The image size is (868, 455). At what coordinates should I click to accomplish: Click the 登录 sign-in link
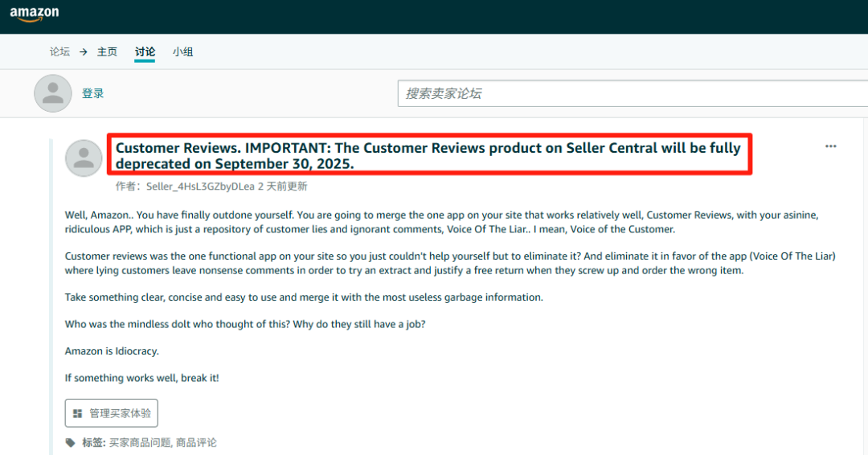pos(93,93)
